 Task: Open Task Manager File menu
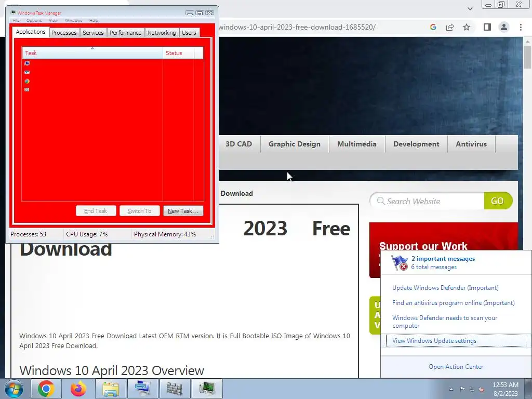pyautogui.click(x=16, y=20)
